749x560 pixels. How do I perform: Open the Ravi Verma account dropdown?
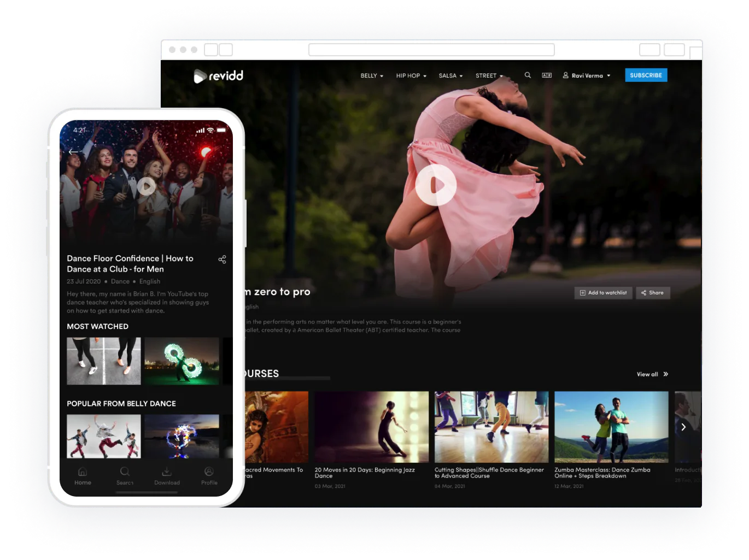(587, 76)
